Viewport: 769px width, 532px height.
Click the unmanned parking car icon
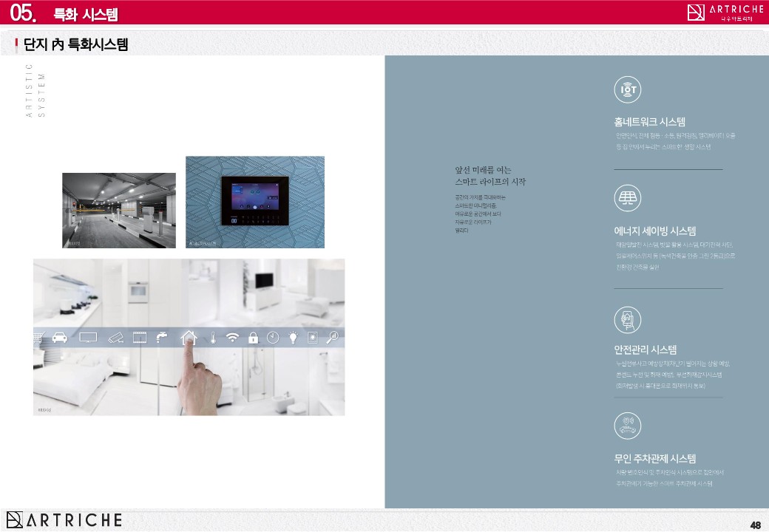[x=628, y=426]
